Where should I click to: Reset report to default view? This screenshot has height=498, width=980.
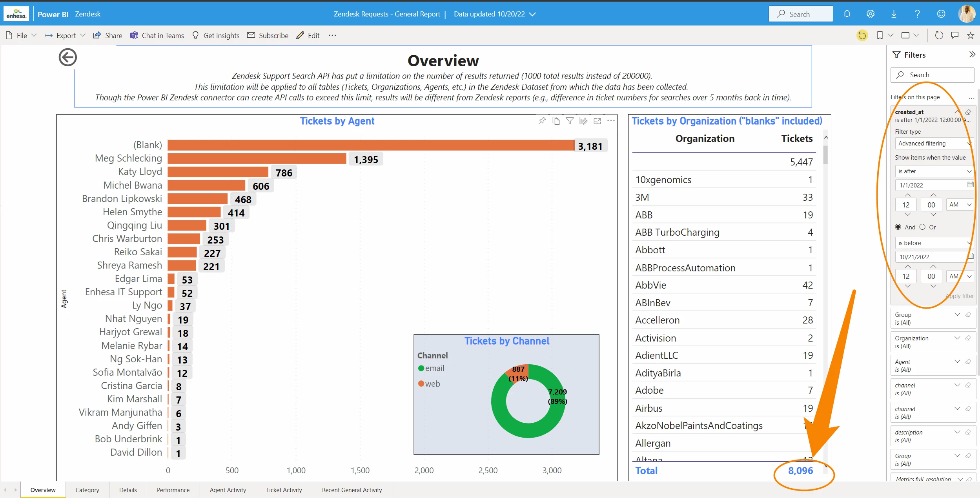click(x=862, y=36)
